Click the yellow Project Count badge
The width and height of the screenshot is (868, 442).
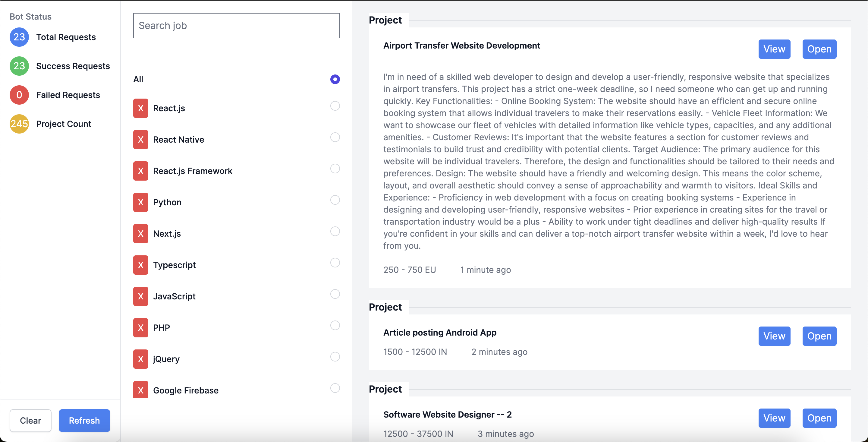coord(19,124)
